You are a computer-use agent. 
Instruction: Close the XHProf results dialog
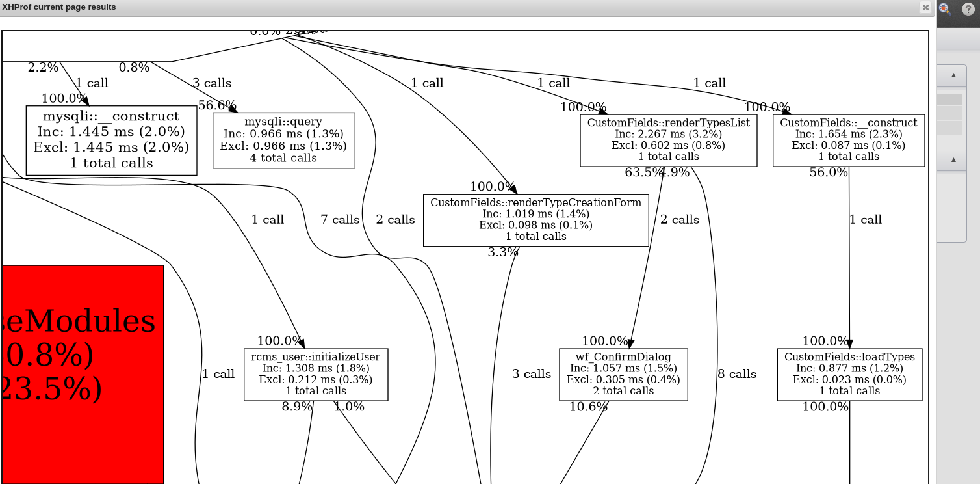tap(925, 8)
